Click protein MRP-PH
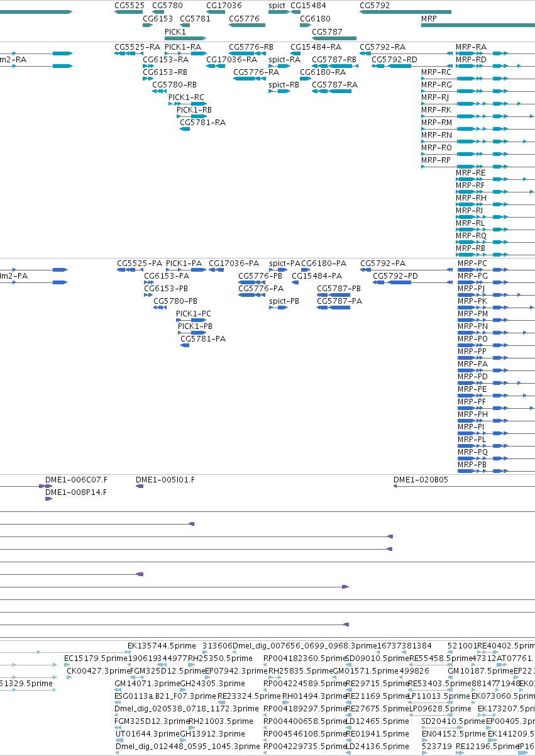Screen dimensions: 535x756 (473, 414)
